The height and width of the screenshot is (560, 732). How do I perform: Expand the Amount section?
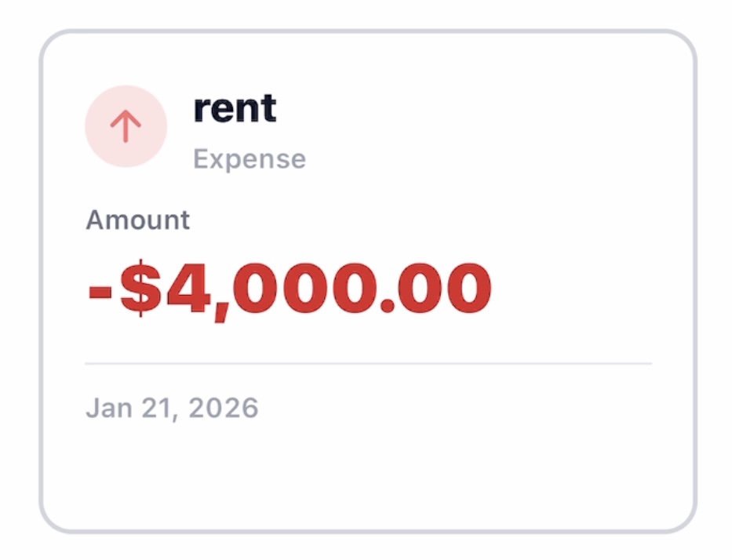click(137, 220)
